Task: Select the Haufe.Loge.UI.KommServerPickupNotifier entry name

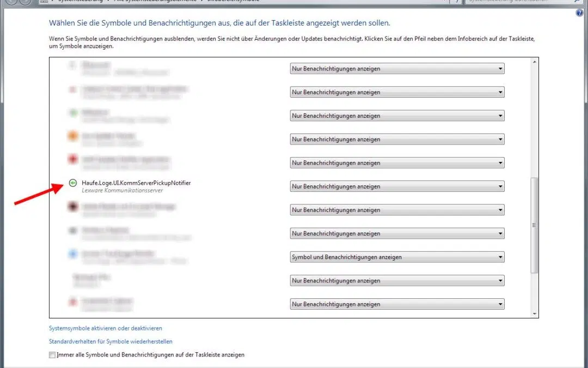Action: point(136,183)
